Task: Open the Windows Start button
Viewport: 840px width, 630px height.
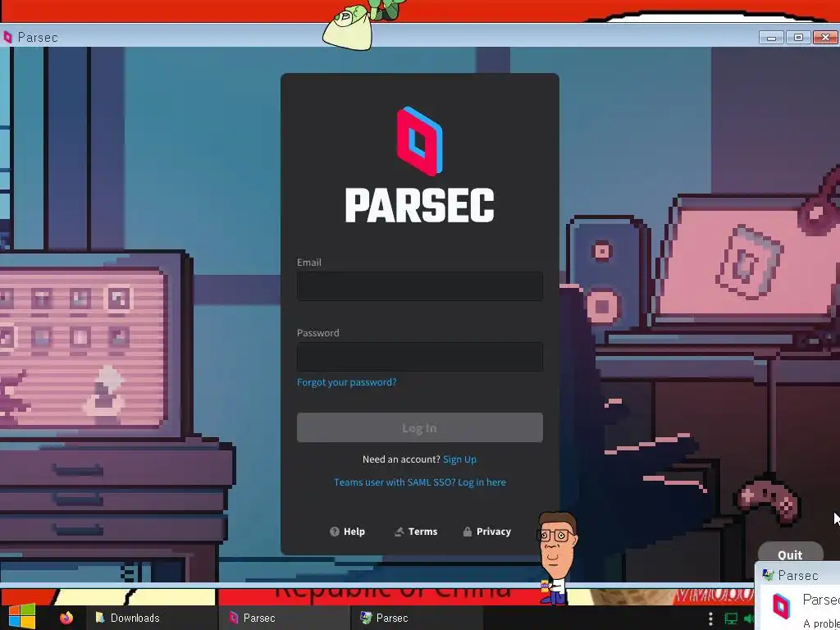Action: tap(22, 617)
